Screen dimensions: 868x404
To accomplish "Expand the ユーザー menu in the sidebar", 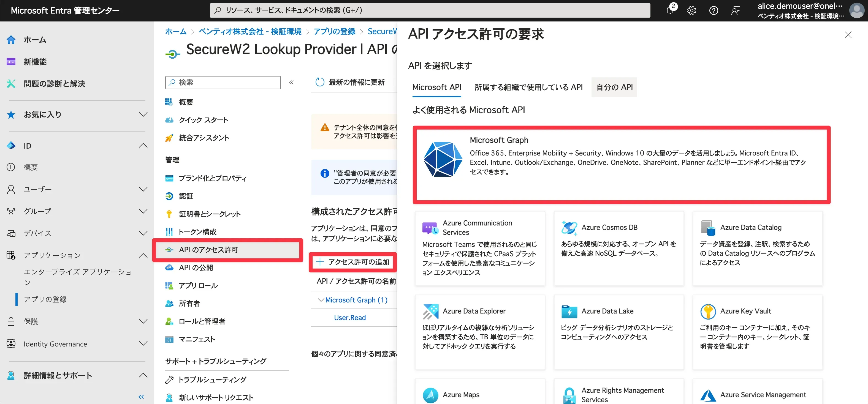I will click(143, 189).
